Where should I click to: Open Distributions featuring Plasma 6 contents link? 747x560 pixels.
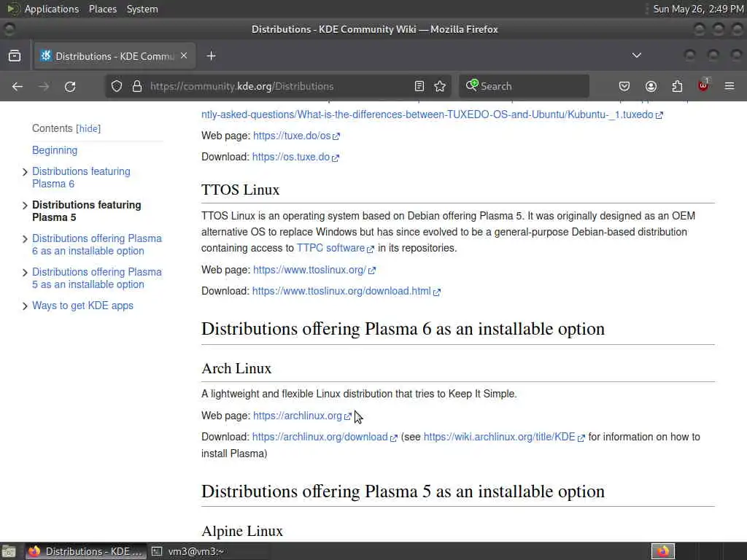point(81,178)
